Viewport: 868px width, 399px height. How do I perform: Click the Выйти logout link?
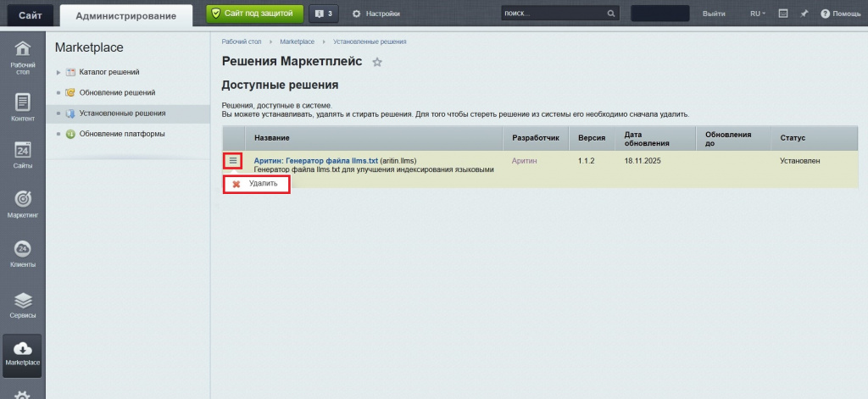[x=714, y=14]
